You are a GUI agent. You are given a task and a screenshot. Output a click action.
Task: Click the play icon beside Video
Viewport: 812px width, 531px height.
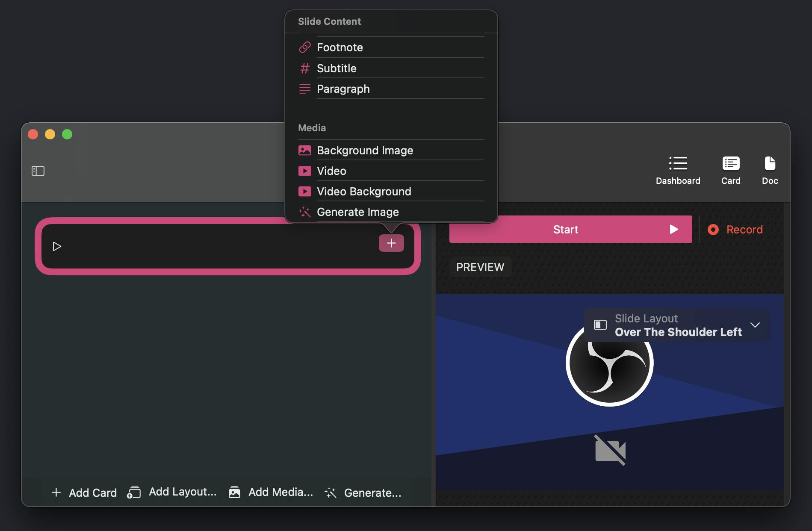(x=304, y=171)
